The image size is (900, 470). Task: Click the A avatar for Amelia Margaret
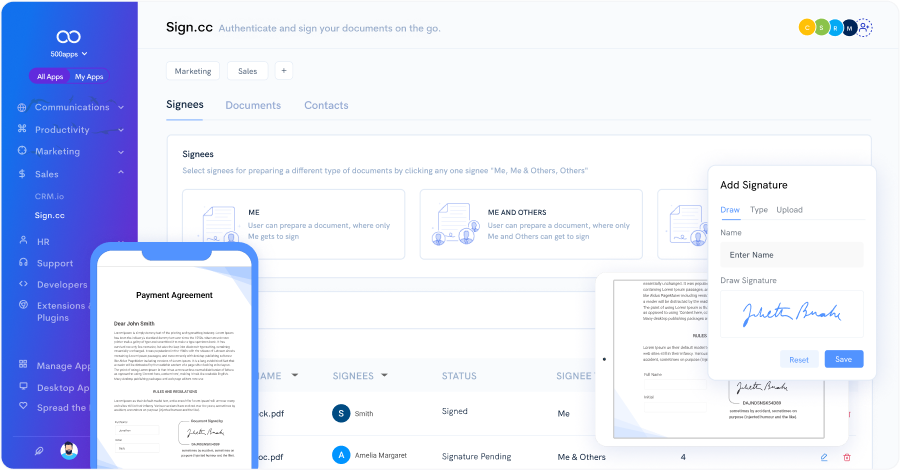(x=341, y=456)
